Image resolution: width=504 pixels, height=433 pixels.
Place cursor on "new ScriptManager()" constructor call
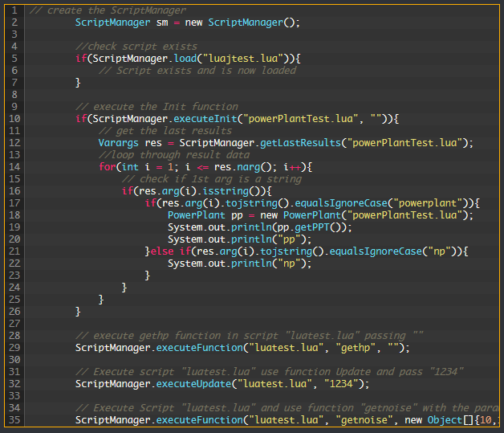coord(242,22)
